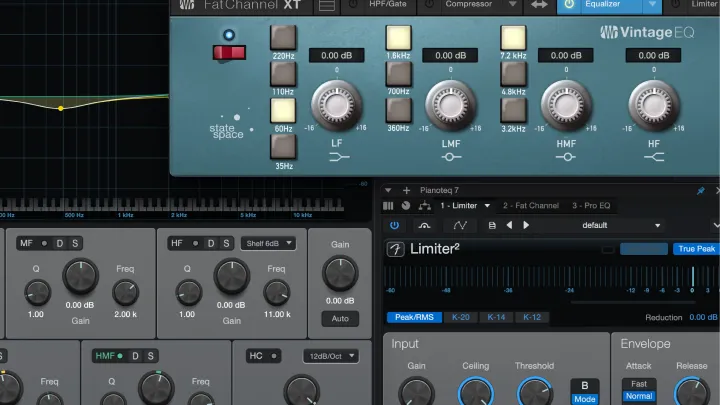Flip the red Vintage EQ on/off switch
The height and width of the screenshot is (405, 720).
click(x=229, y=52)
